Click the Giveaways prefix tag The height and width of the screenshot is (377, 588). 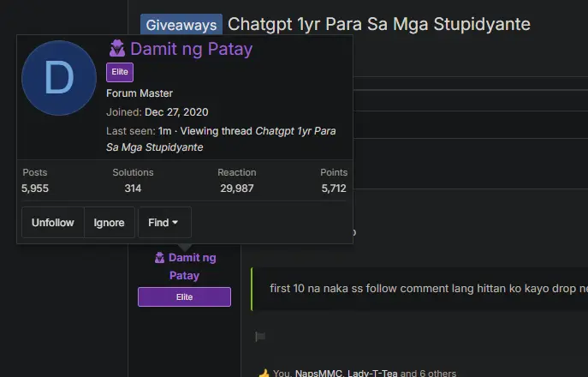pos(181,25)
